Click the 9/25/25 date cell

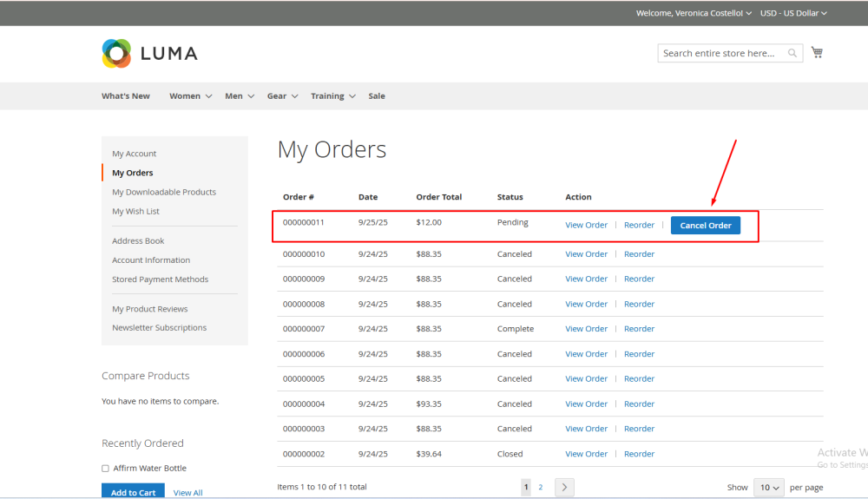[x=373, y=222]
